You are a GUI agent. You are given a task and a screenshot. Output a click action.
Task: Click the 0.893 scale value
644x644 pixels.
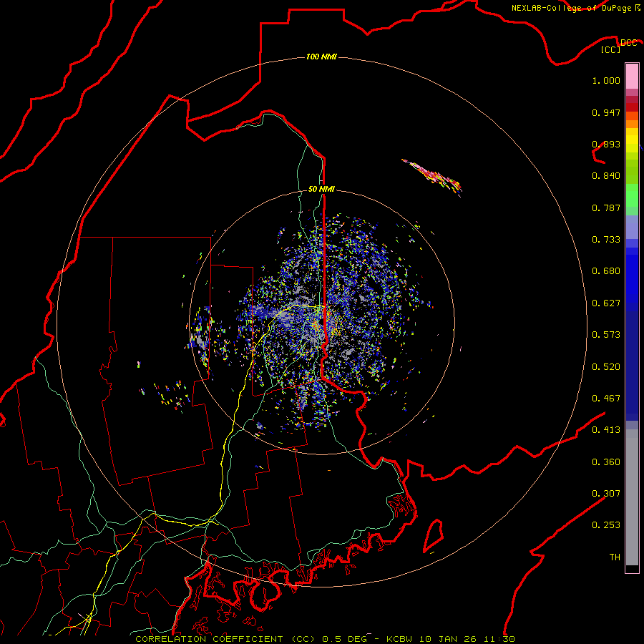[606, 144]
